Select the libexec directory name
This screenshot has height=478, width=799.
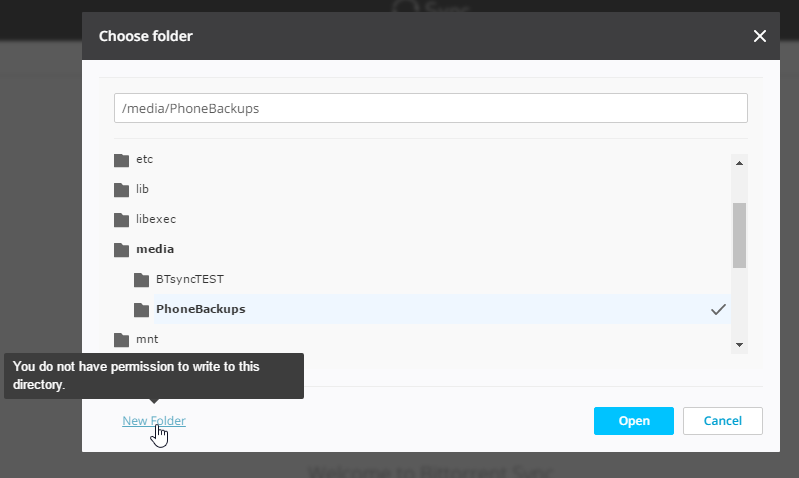[156, 219]
